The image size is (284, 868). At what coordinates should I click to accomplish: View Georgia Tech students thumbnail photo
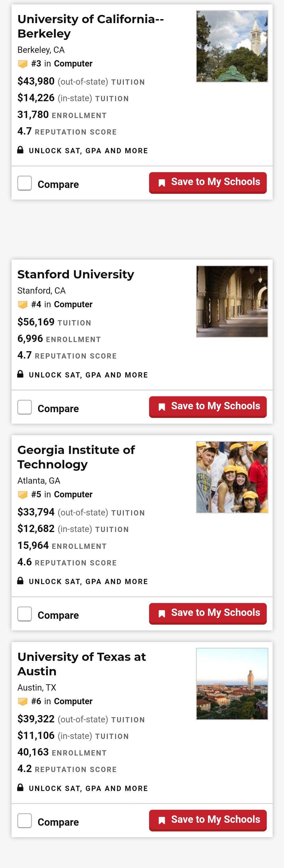tap(232, 477)
